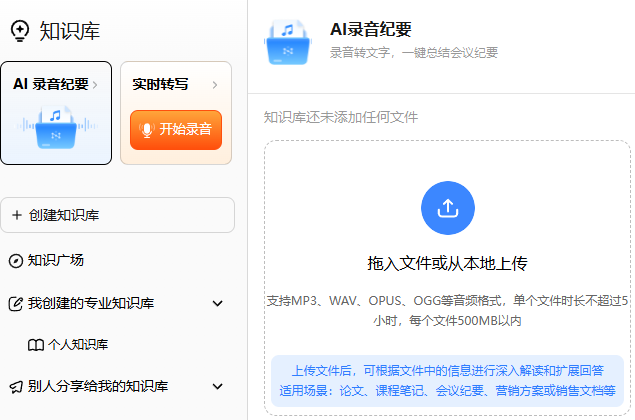Click the microphone icon on 开始录音
Viewport: 635px width, 420px height.
coord(148,129)
